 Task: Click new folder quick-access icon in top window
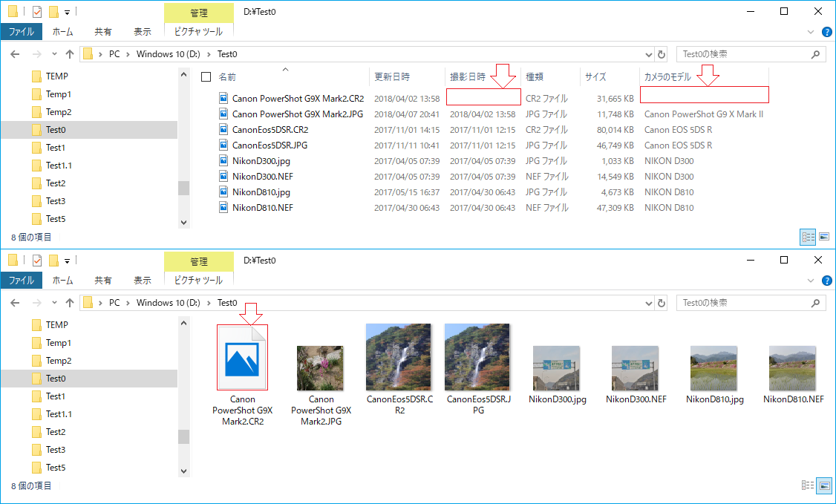coord(53,11)
